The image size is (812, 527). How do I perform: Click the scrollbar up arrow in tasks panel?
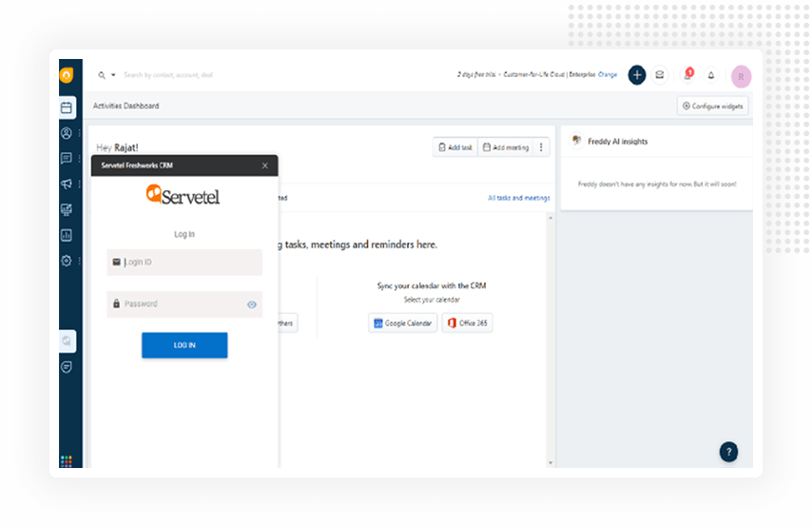[551, 218]
